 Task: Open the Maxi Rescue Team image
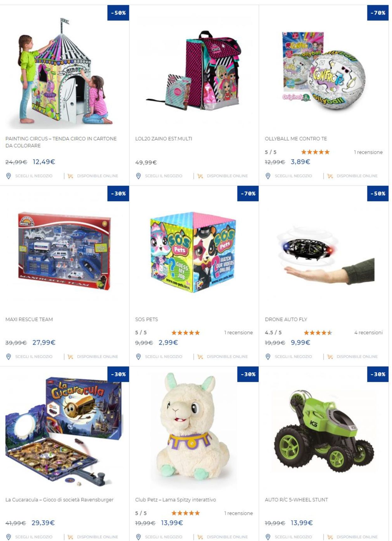[65, 251]
